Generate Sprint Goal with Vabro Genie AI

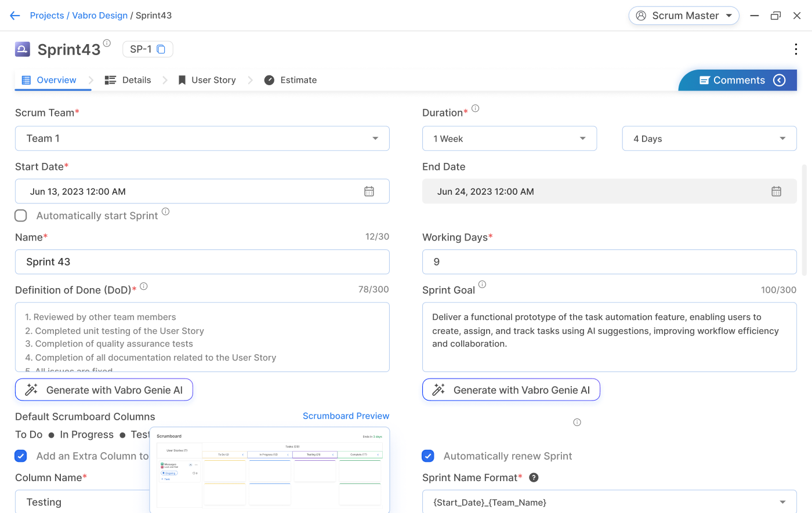pos(511,390)
